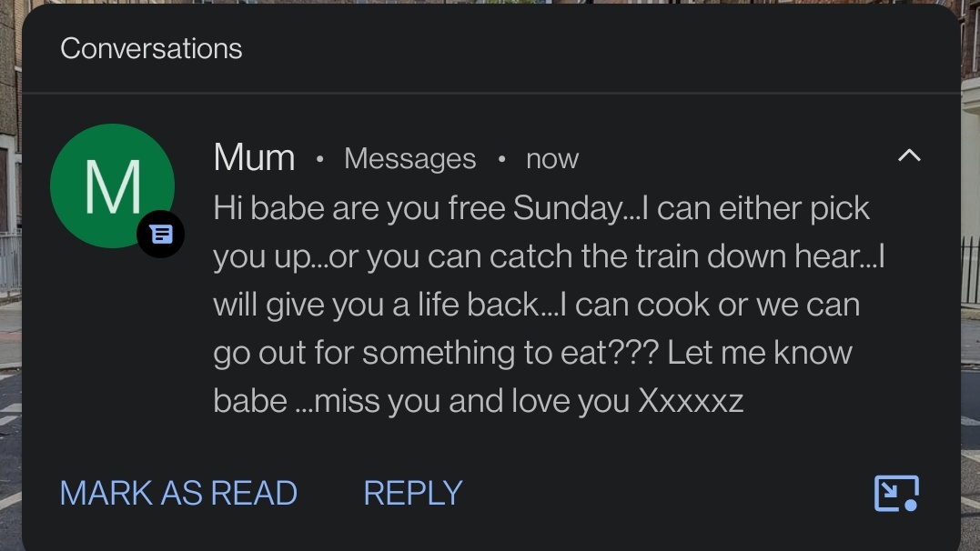Viewport: 980px width, 551px height.
Task: Click the "Messages" app name label
Action: click(x=409, y=159)
